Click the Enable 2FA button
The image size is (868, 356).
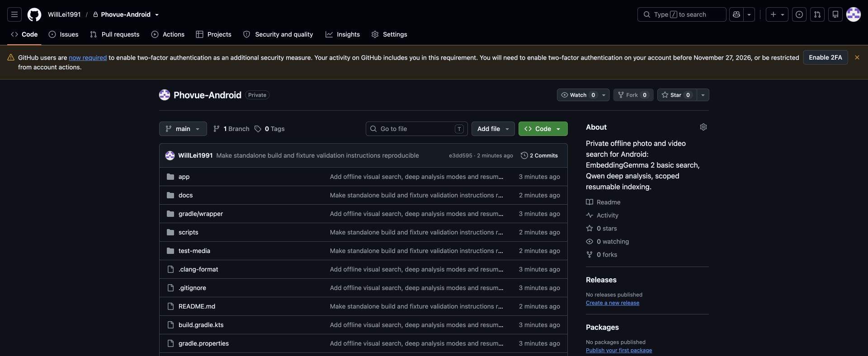826,57
